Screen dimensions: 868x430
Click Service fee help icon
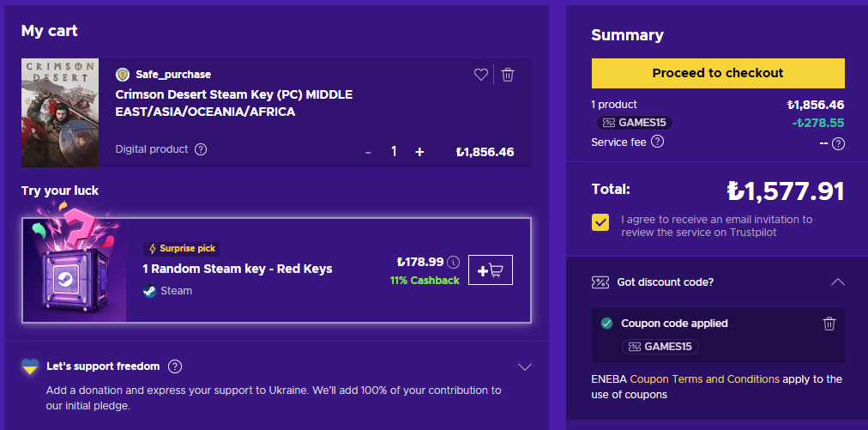[x=657, y=142]
